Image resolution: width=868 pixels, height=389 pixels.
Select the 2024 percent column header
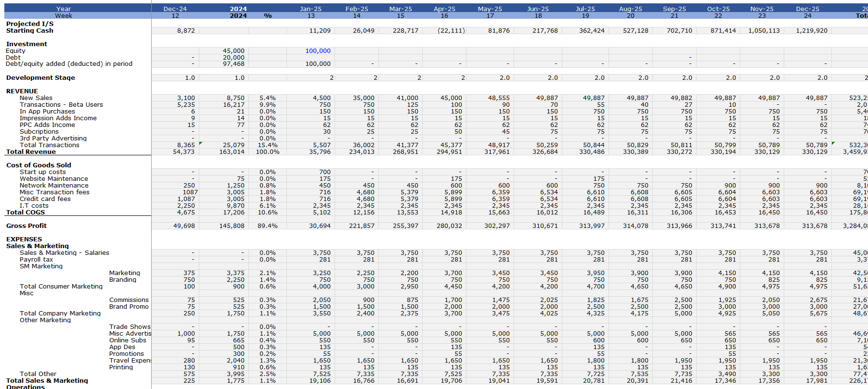(x=268, y=15)
